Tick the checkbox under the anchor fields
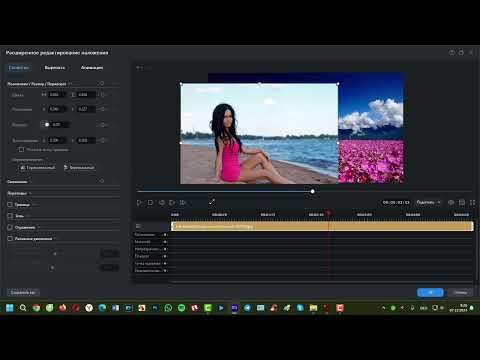 point(21,150)
